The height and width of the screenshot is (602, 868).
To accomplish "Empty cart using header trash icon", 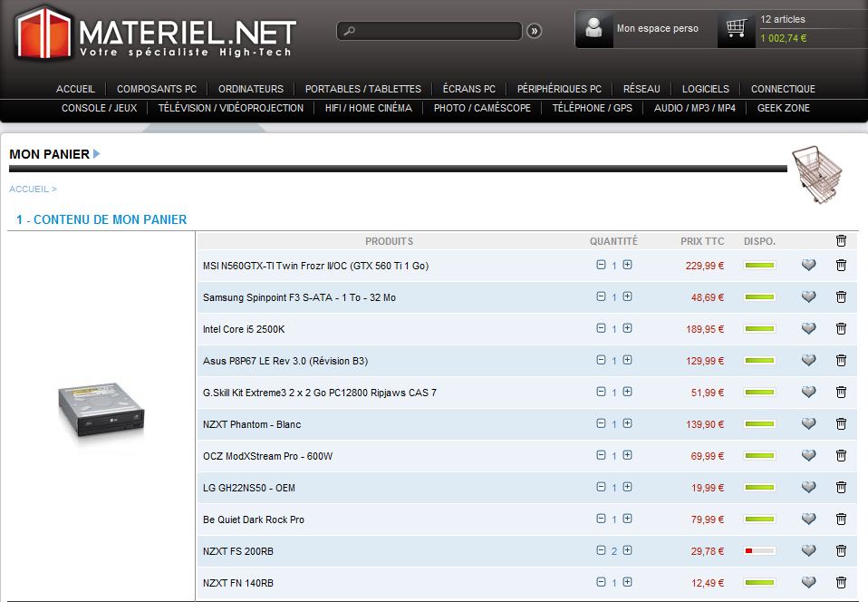I will [841, 240].
